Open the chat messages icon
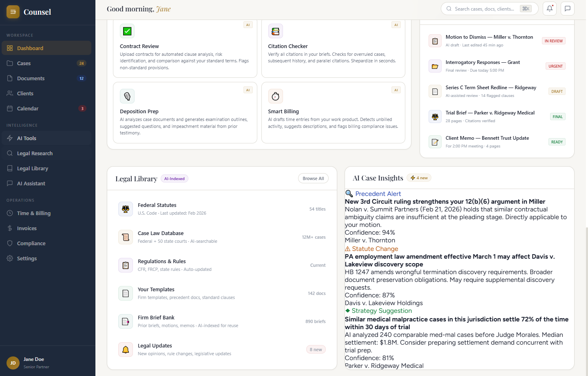Image resolution: width=588 pixels, height=376 pixels. (568, 9)
